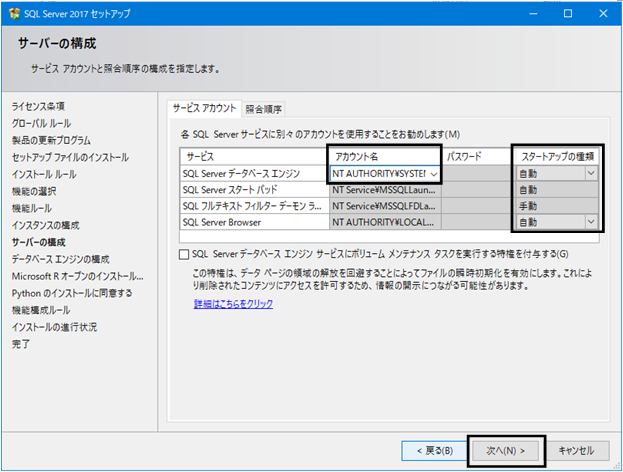Click the Microsoft R オープンのインストール step
The height and width of the screenshot is (472, 623).
coord(77,276)
